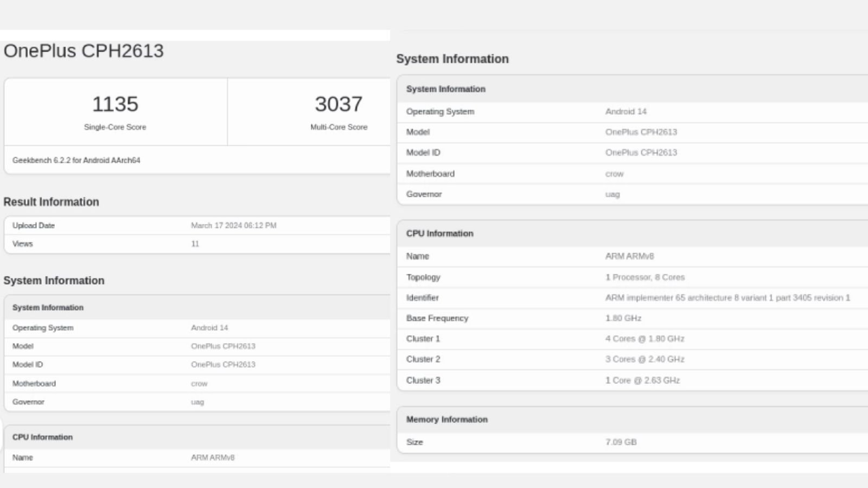Select the 1.80 GHz base frequency value
Viewport: 868px width, 488px height.
pyautogui.click(x=623, y=318)
